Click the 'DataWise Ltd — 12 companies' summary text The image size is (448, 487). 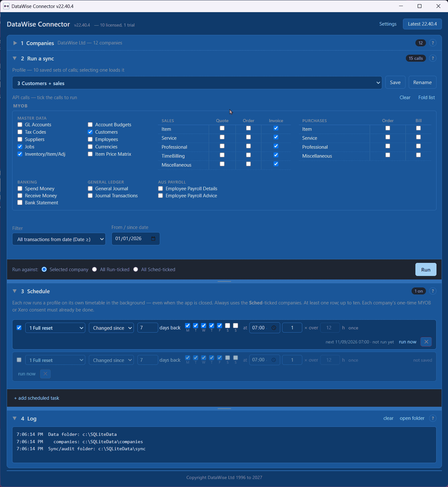pyautogui.click(x=90, y=43)
